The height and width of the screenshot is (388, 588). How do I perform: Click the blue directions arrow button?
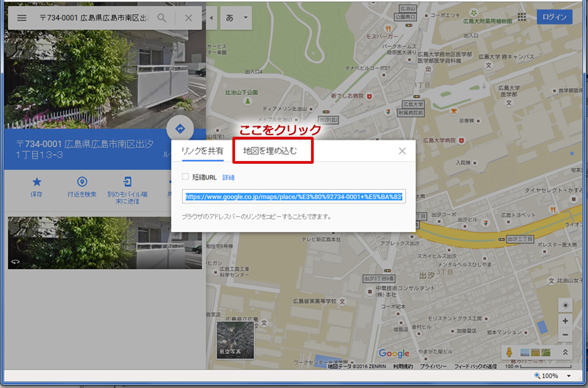(180, 128)
